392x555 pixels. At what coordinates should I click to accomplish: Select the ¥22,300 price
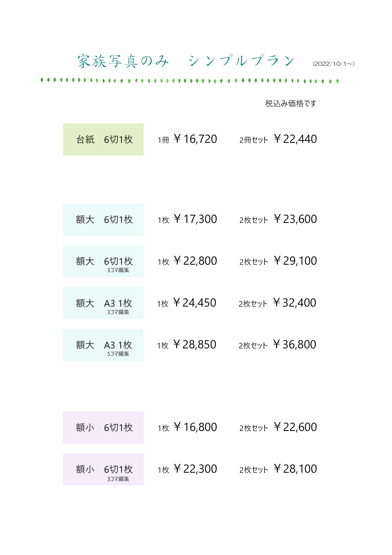(195, 469)
